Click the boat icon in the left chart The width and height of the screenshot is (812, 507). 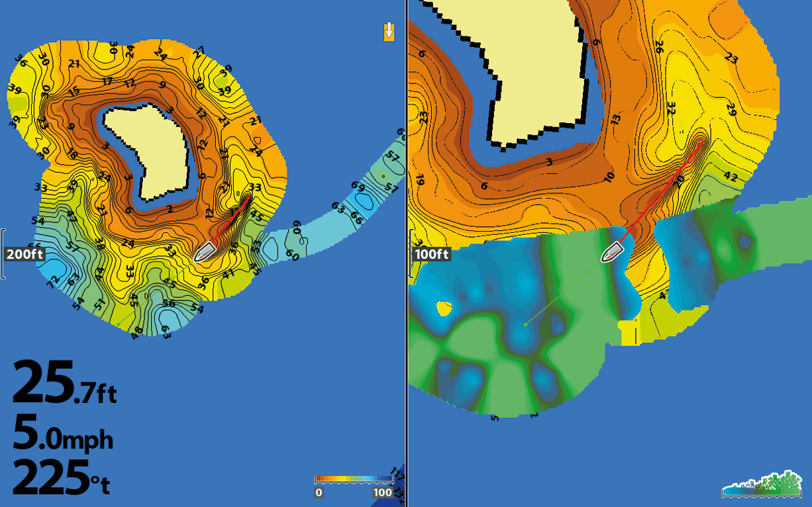204,252
